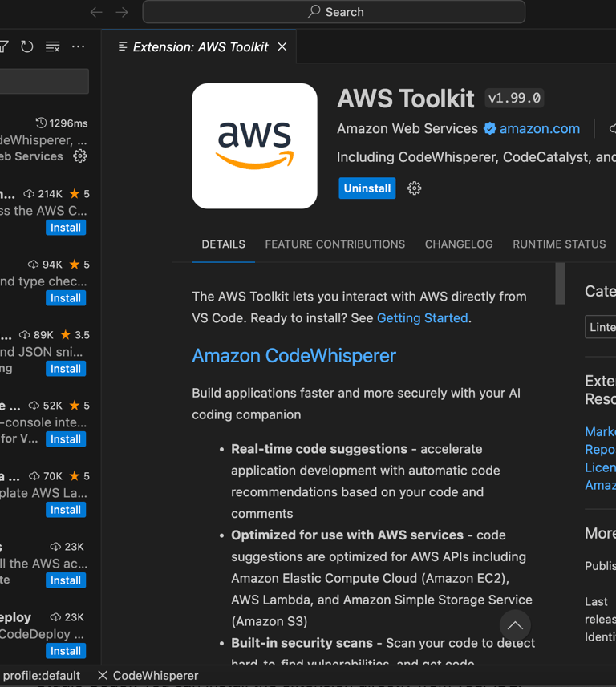
Task: Switch to the Feature Contributions tab
Action: point(334,244)
